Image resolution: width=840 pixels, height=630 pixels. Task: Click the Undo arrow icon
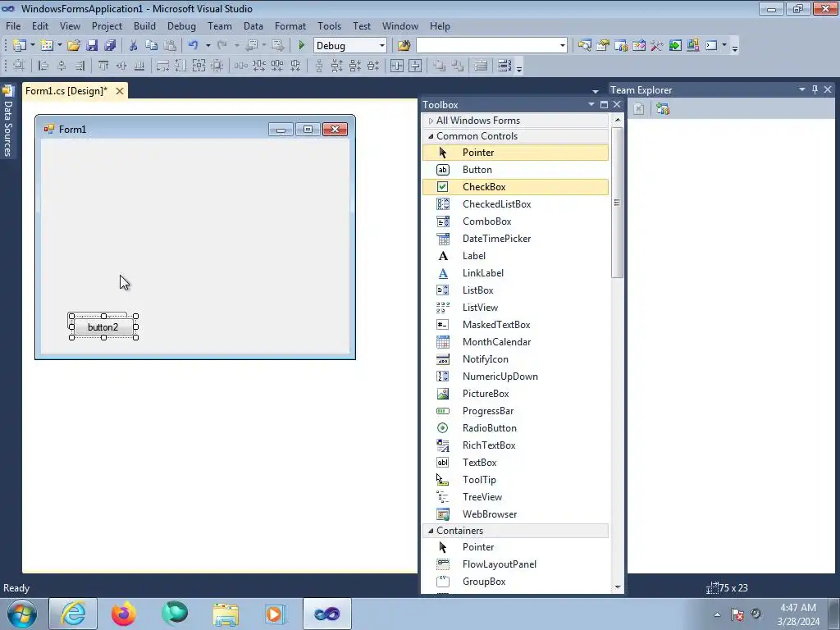194,46
